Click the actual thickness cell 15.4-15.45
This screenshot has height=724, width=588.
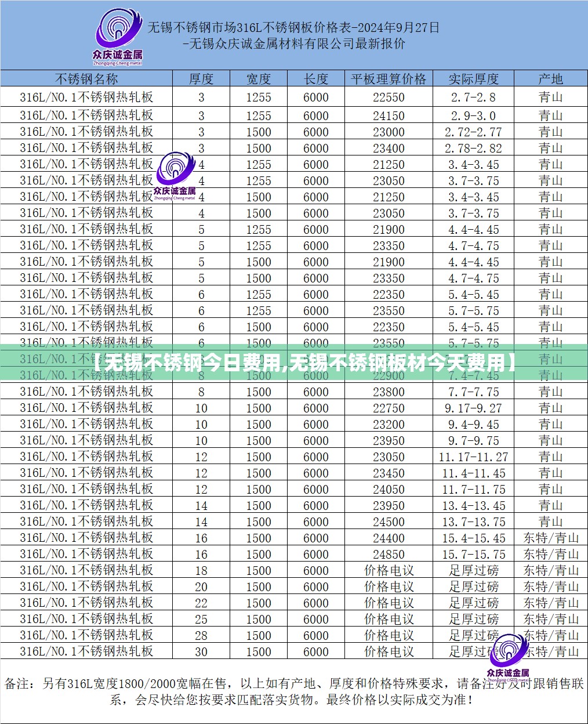(473, 538)
